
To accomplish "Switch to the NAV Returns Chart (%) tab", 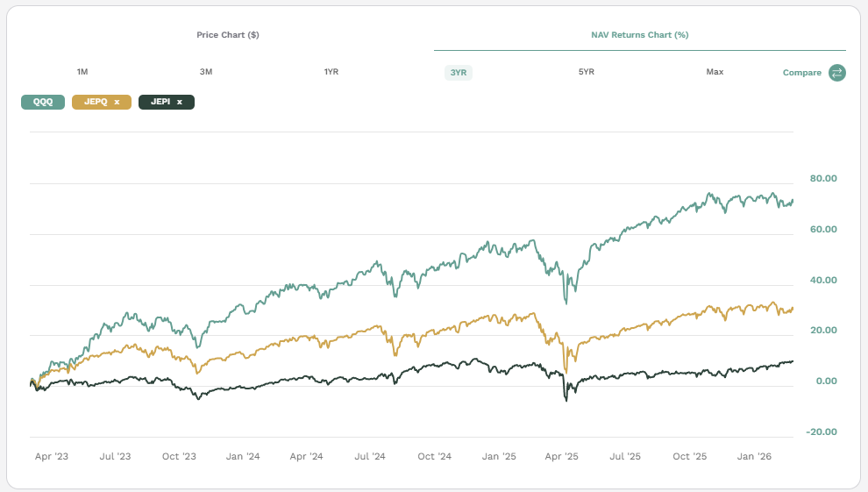I will [640, 35].
